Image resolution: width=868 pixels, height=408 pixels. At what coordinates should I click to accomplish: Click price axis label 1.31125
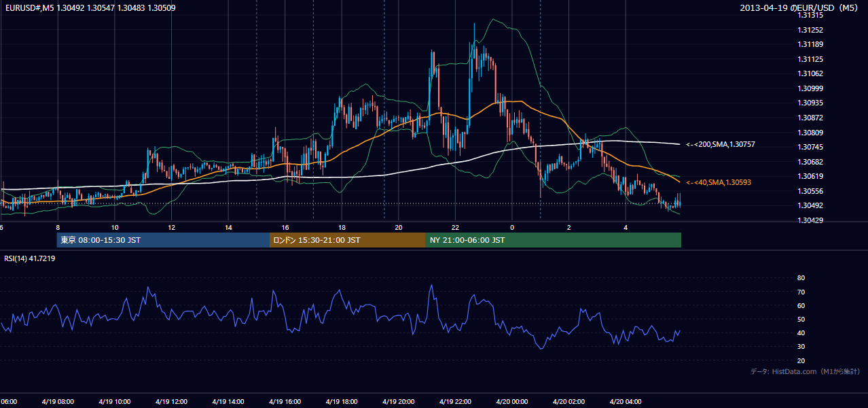point(810,59)
